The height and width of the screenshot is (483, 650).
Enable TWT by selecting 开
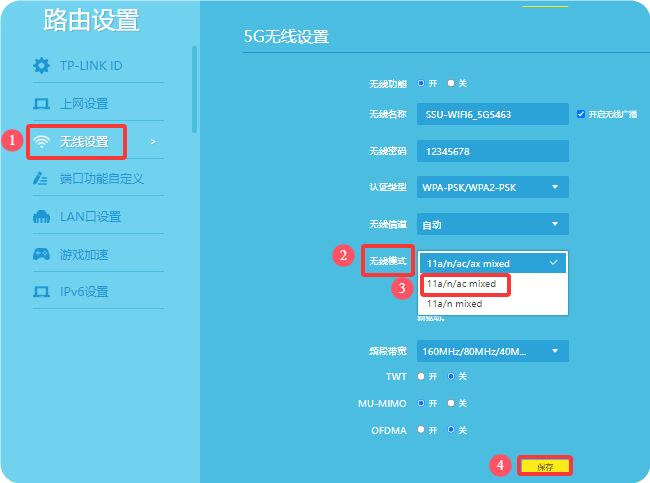(x=422, y=376)
